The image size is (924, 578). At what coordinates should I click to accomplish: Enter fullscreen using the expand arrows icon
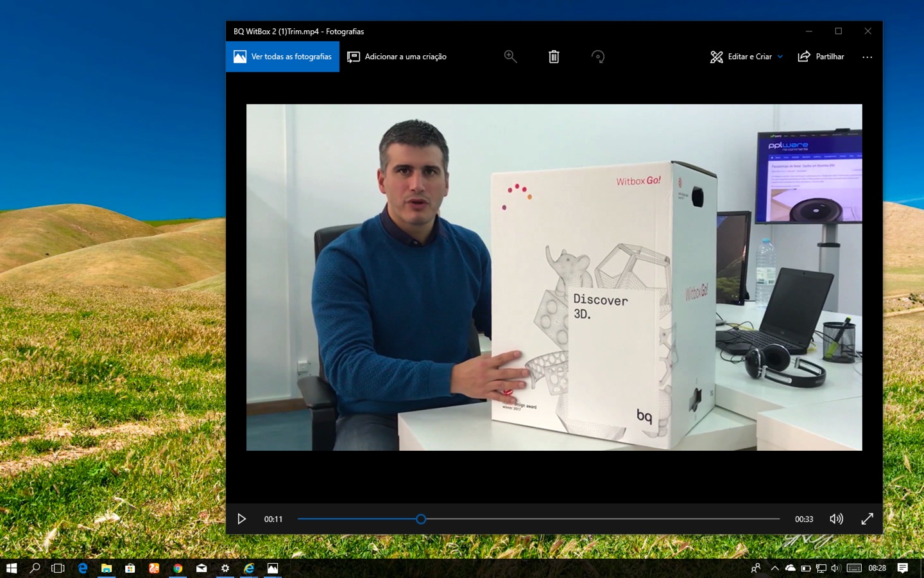(867, 519)
